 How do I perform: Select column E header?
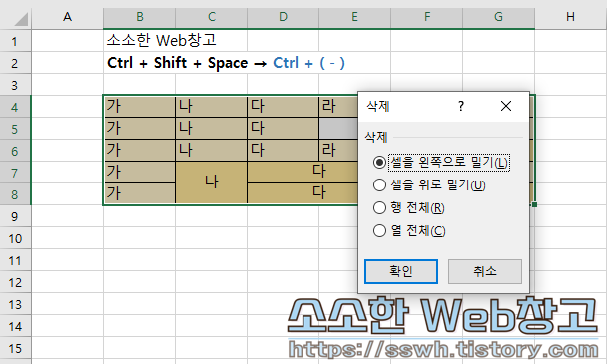(x=355, y=17)
